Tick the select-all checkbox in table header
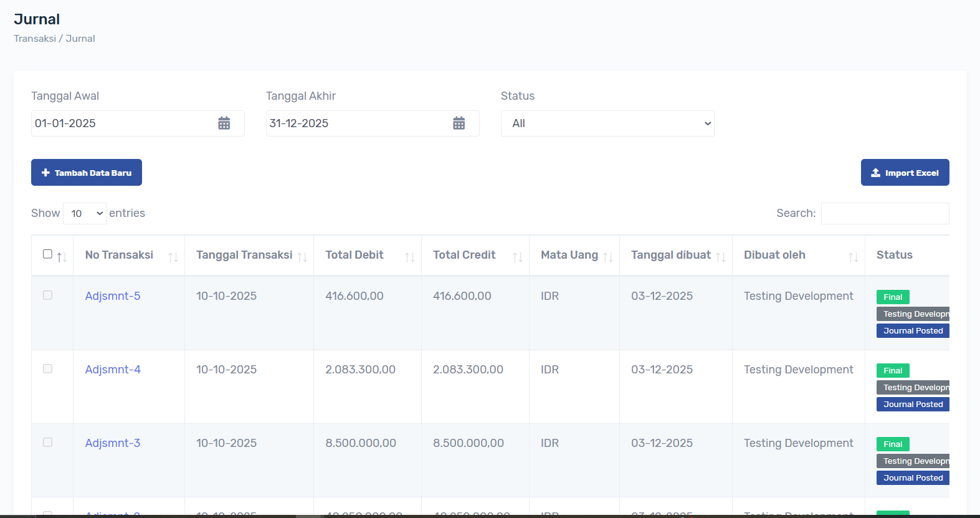The height and width of the screenshot is (518, 980). (47, 254)
